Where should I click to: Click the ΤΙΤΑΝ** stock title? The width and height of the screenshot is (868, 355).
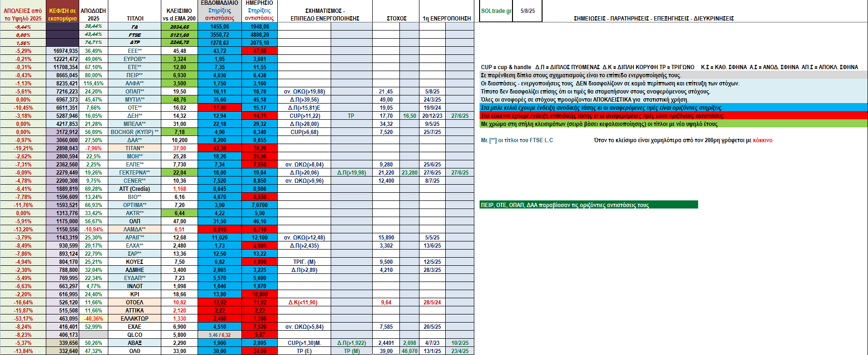click(135, 148)
